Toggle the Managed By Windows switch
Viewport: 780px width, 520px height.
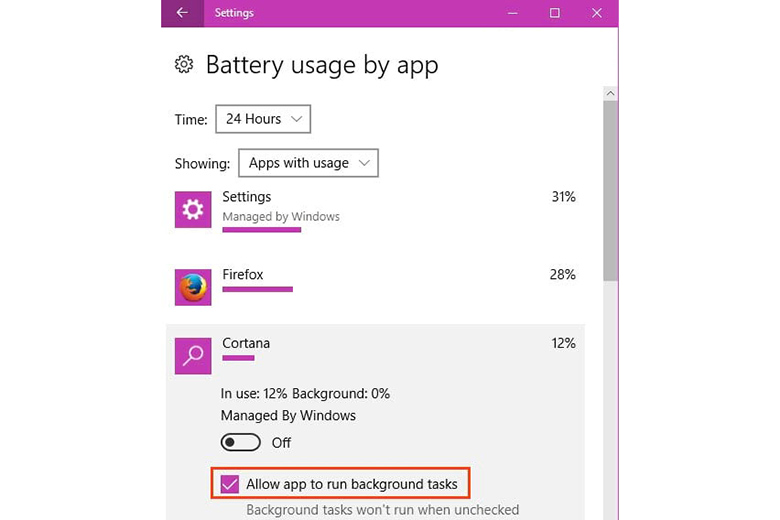coord(241,442)
